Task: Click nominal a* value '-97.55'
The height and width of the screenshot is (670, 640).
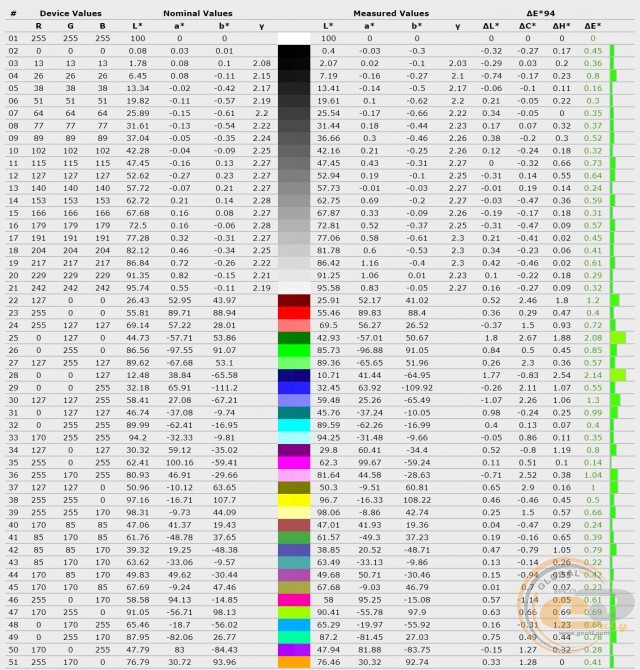Action: click(179, 350)
